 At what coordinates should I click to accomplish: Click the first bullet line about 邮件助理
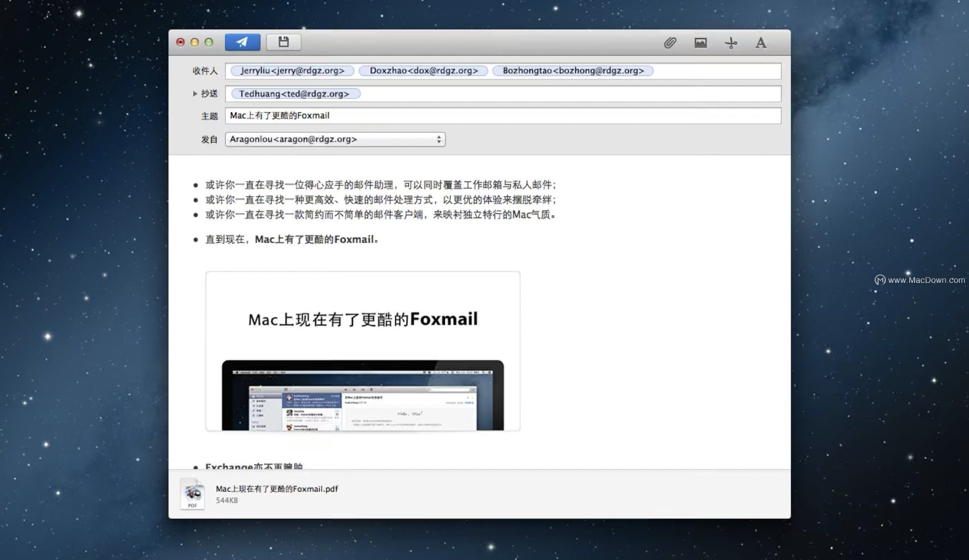[x=381, y=185]
